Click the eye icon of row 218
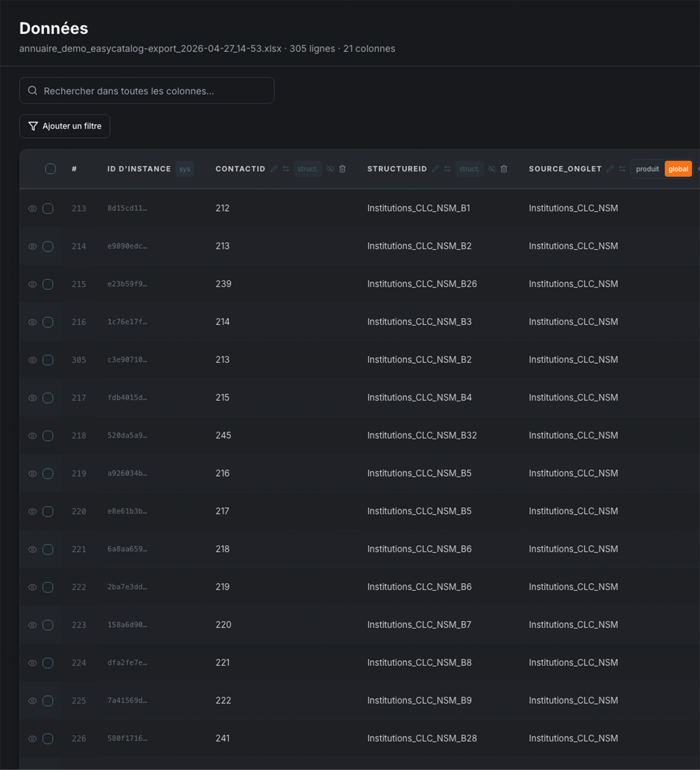The height and width of the screenshot is (770, 700). pyautogui.click(x=32, y=436)
